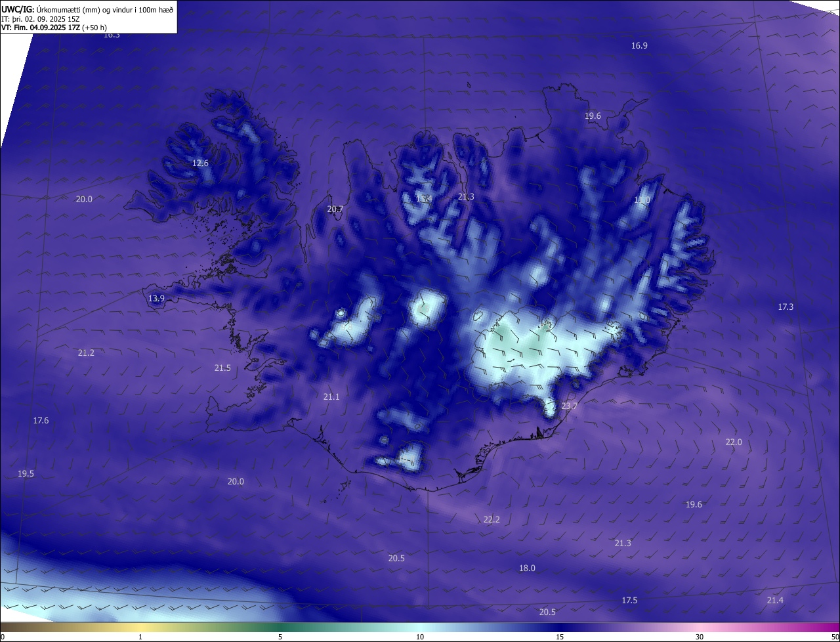Screen dimensions: 840x642
Task: Click the 13.9 value on the map
Action: (x=156, y=299)
